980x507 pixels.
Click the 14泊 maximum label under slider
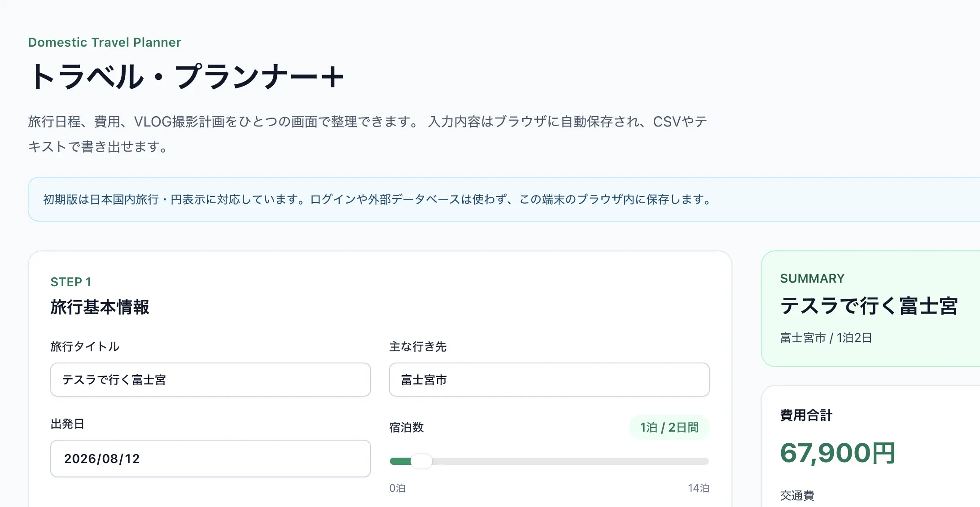click(699, 488)
